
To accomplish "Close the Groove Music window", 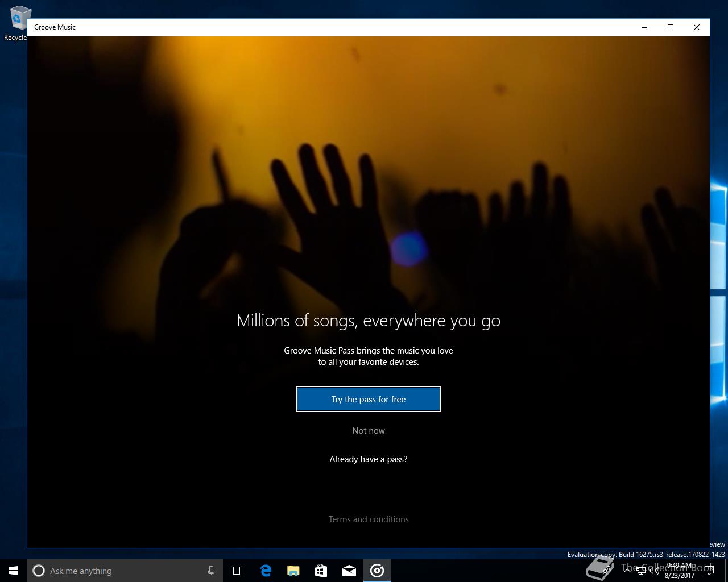I will tap(697, 27).
